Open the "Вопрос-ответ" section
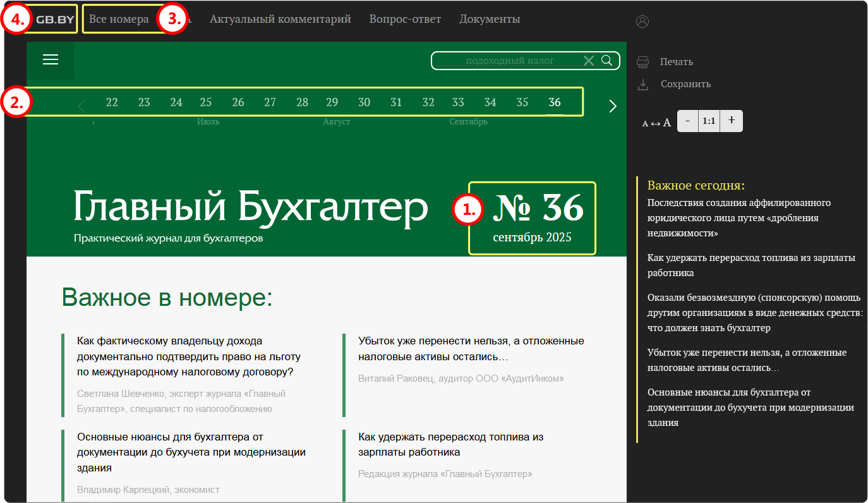The image size is (868, 503). [x=405, y=19]
